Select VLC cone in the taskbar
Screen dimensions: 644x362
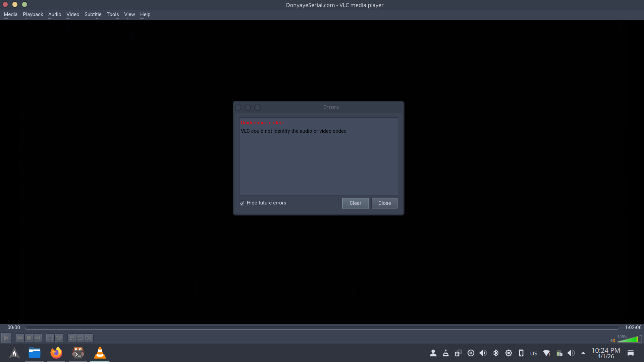[100, 353]
